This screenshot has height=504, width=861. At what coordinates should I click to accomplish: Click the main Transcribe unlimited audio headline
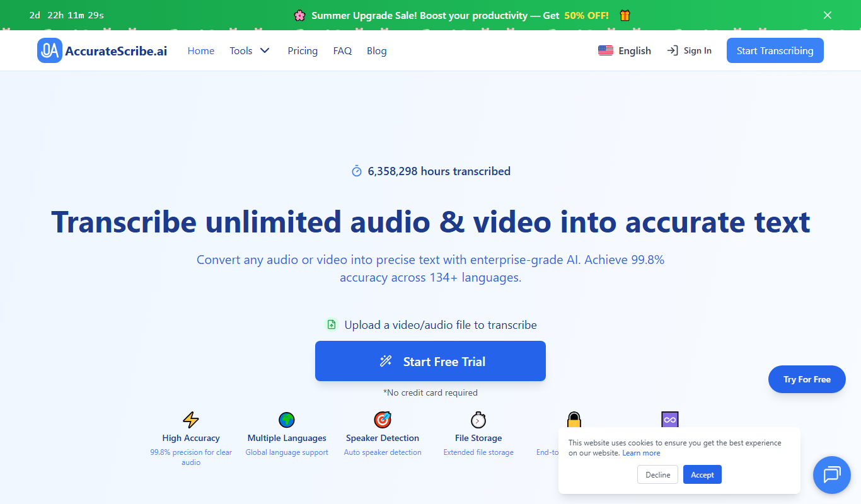(x=430, y=222)
